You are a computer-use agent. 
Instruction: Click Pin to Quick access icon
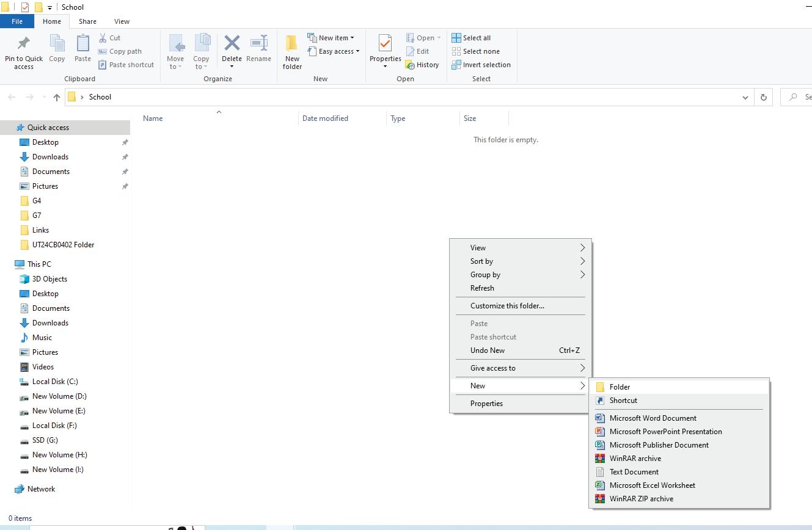tap(24, 44)
